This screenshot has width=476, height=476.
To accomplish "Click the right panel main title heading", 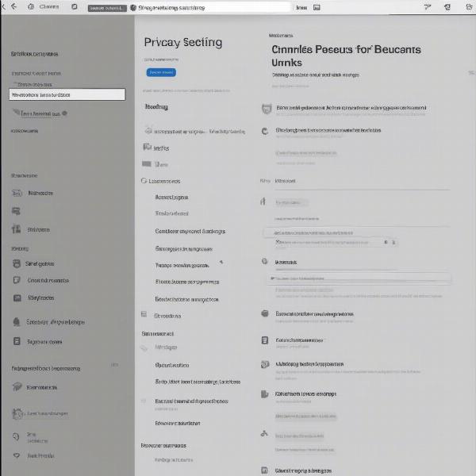I will click(x=346, y=56).
